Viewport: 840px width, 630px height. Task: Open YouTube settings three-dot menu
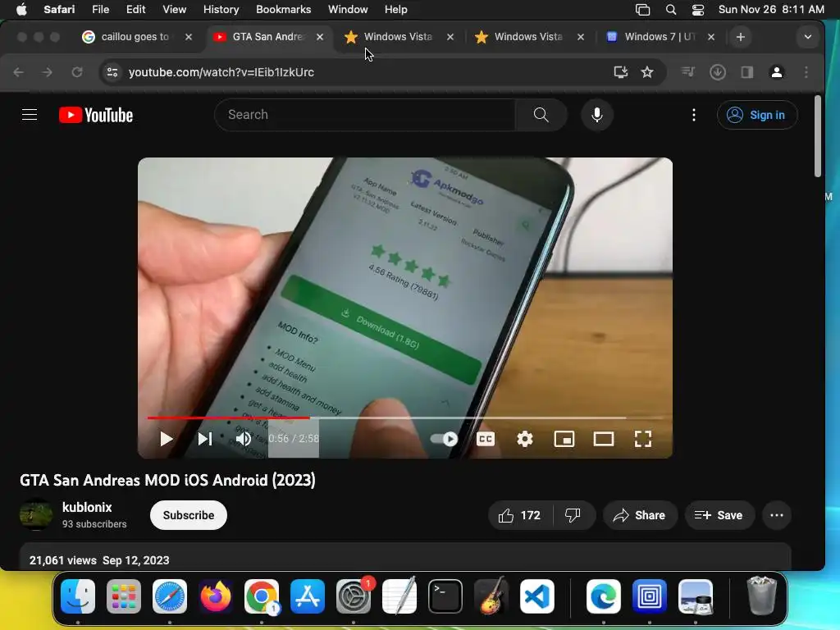[x=694, y=115]
